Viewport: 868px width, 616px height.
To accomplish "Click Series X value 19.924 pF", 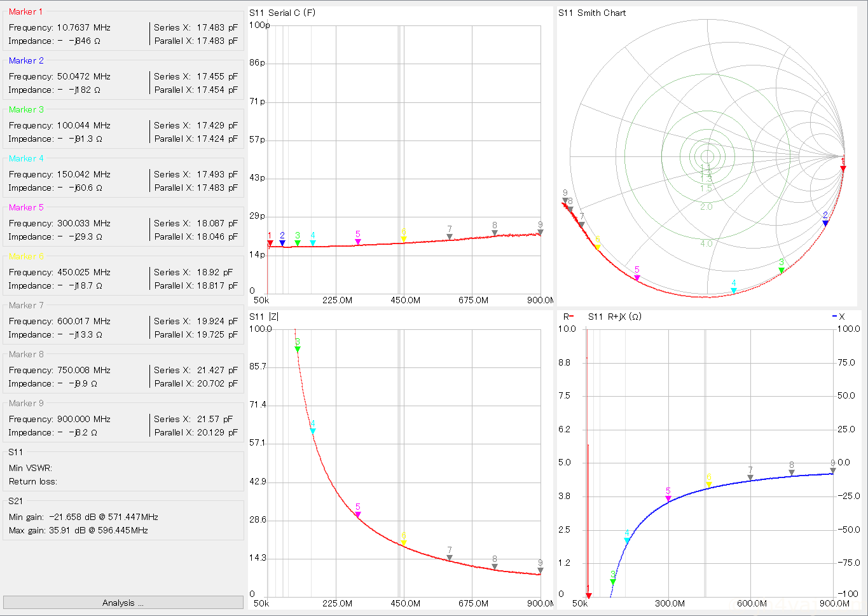I will tap(217, 321).
